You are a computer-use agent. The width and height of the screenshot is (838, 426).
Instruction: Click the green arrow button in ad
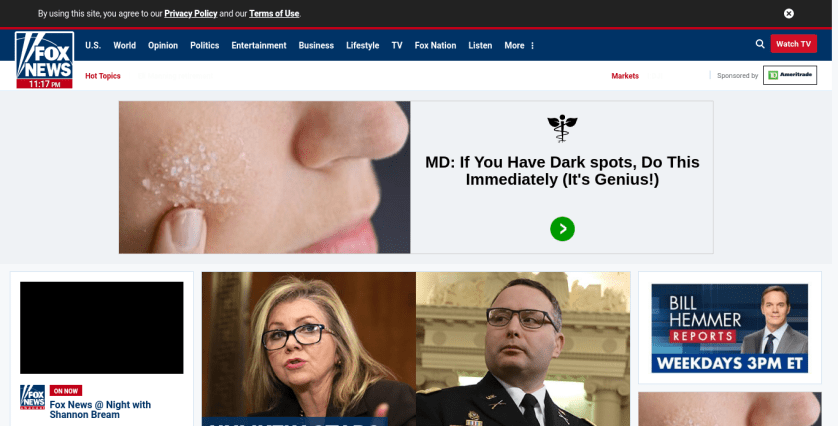[562, 229]
